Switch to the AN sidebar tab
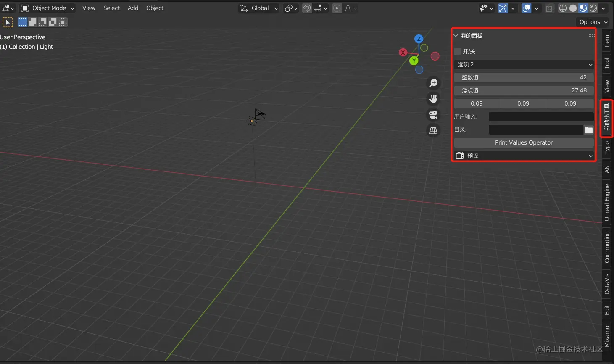 pyautogui.click(x=607, y=169)
